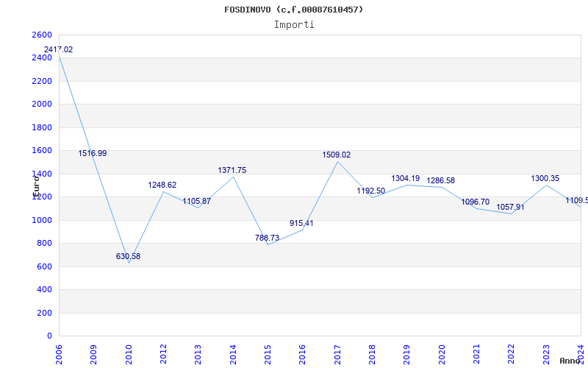The width and height of the screenshot is (588, 368).
Task: Click the 2019 year axis label
Action: (x=407, y=355)
